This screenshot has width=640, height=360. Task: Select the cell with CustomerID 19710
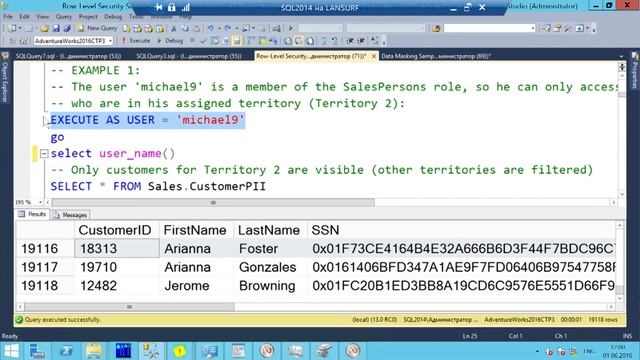coord(117,267)
